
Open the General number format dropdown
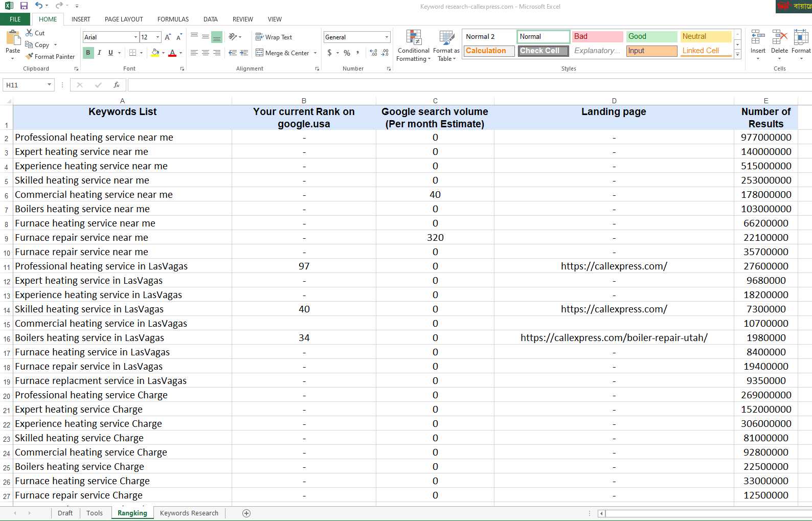click(387, 37)
